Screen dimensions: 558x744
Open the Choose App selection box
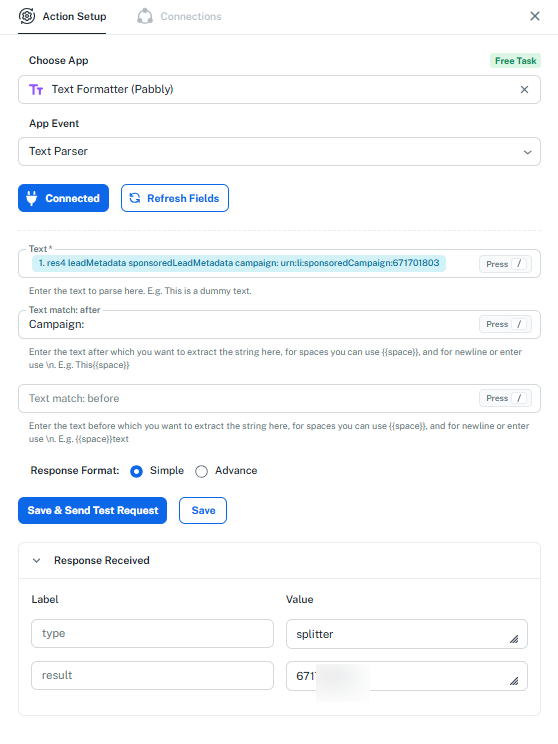click(279, 90)
